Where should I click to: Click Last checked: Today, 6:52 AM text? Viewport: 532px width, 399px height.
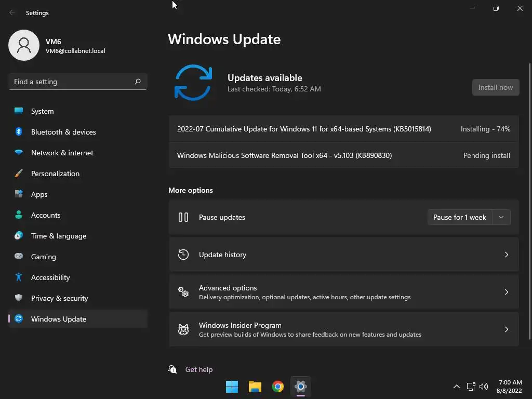point(274,89)
